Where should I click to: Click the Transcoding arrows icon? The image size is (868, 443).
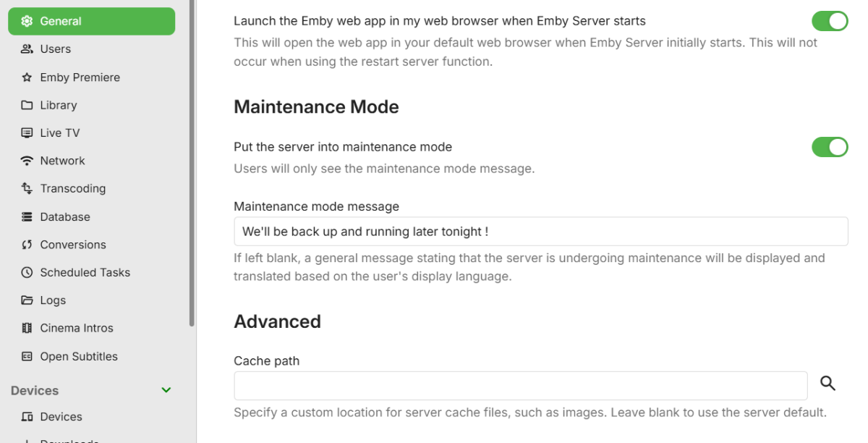(27, 188)
